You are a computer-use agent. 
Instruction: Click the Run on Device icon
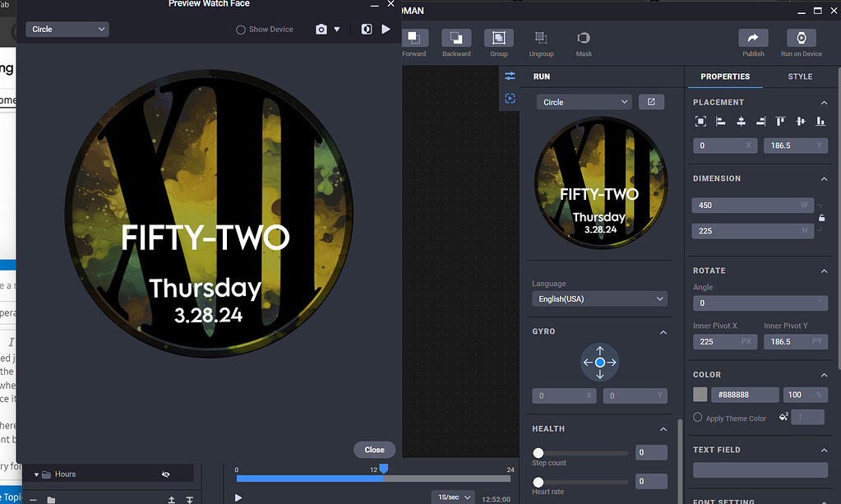[x=801, y=39]
